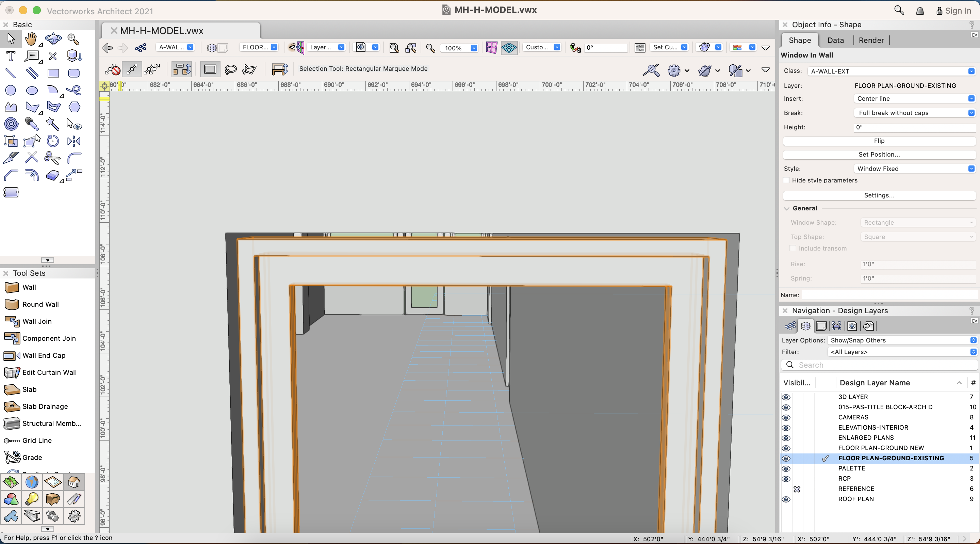The height and width of the screenshot is (544, 980).
Task: Activate the Pan tool
Action: click(32, 39)
